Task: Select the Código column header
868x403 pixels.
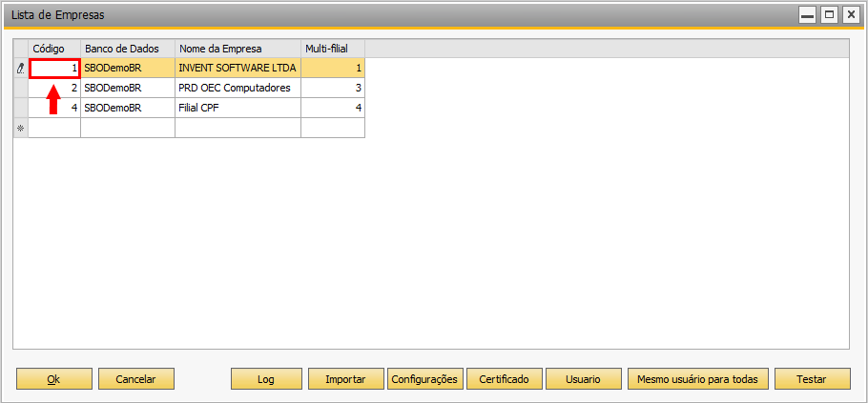Action: pos(54,49)
